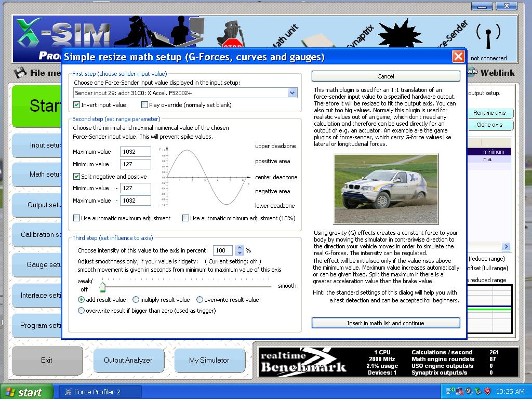Screen dimensions: 532x399
Task: Select the multiply result value option
Action: point(136,300)
